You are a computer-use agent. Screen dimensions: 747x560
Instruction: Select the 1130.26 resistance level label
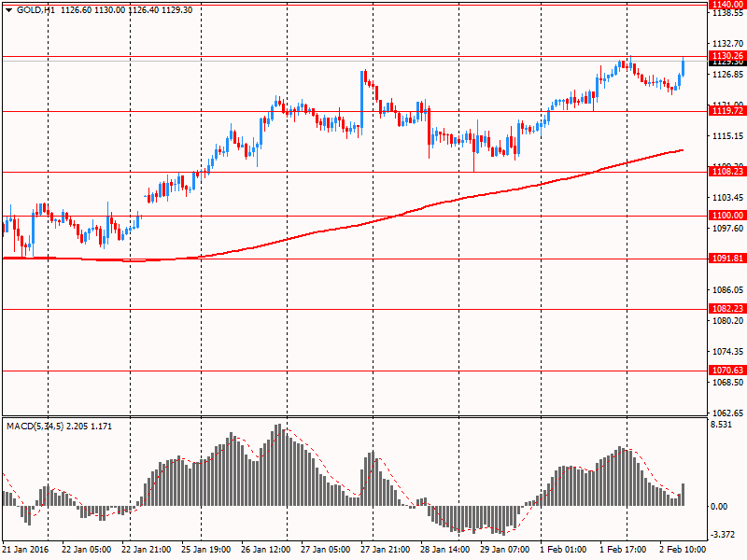pos(727,56)
